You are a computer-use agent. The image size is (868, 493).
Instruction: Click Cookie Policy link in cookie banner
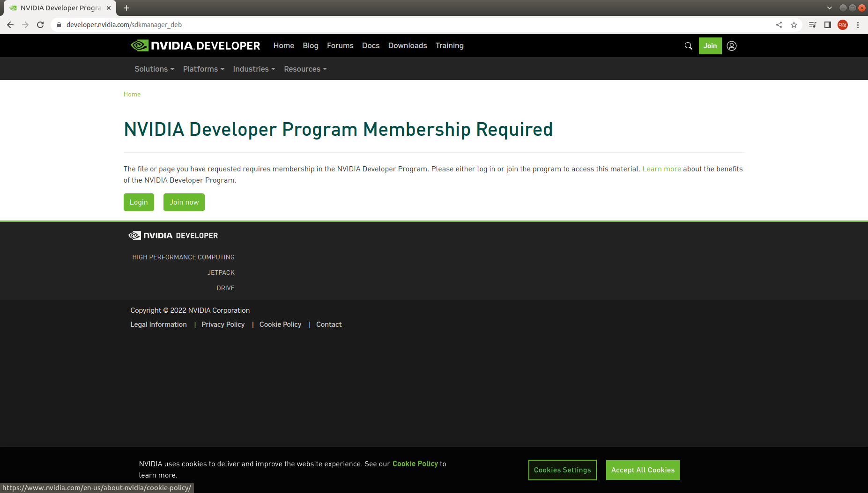(x=415, y=464)
